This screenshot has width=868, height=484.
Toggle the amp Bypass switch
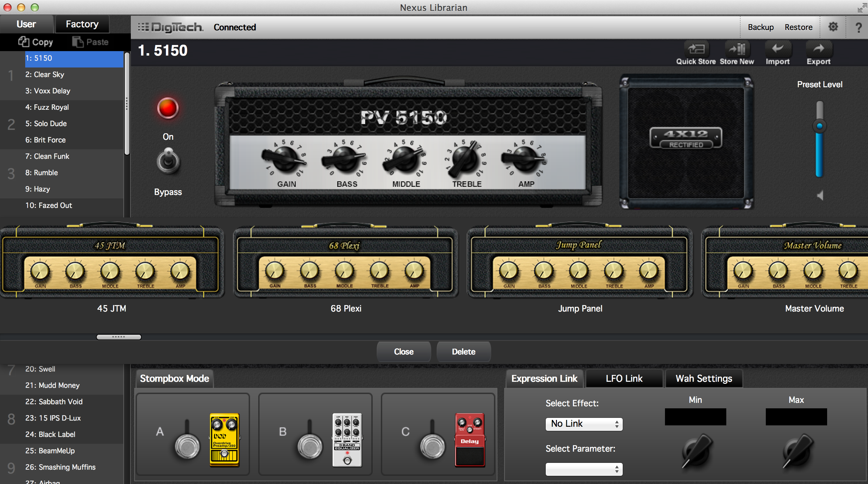point(168,161)
